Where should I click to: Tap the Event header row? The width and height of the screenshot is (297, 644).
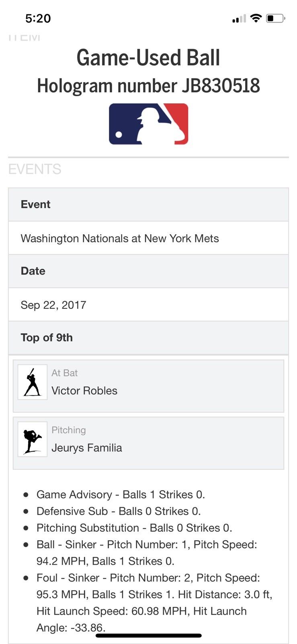click(148, 204)
